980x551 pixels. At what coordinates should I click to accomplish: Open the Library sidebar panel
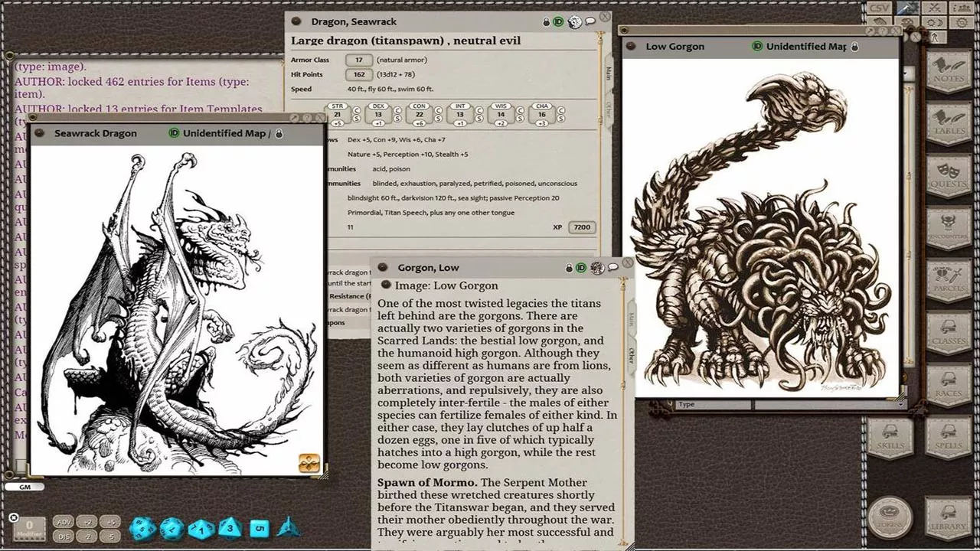[x=949, y=517]
